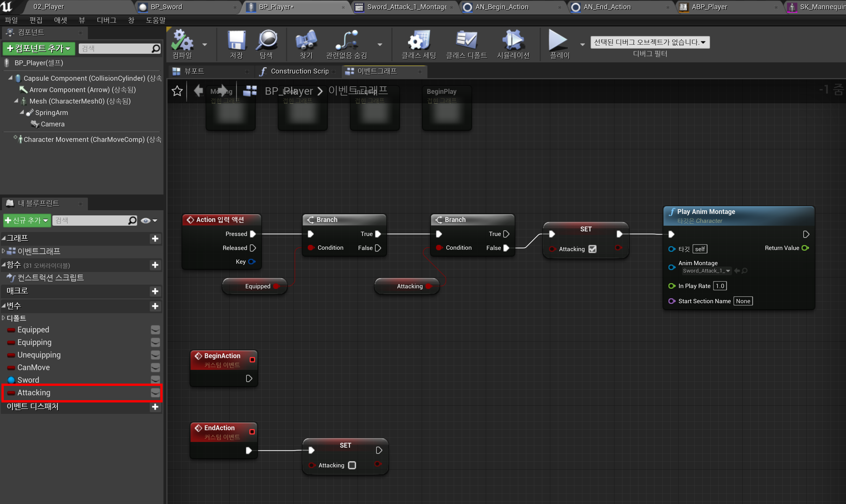Collapse the 함수 section
This screenshot has width=846, height=504.
3,264
